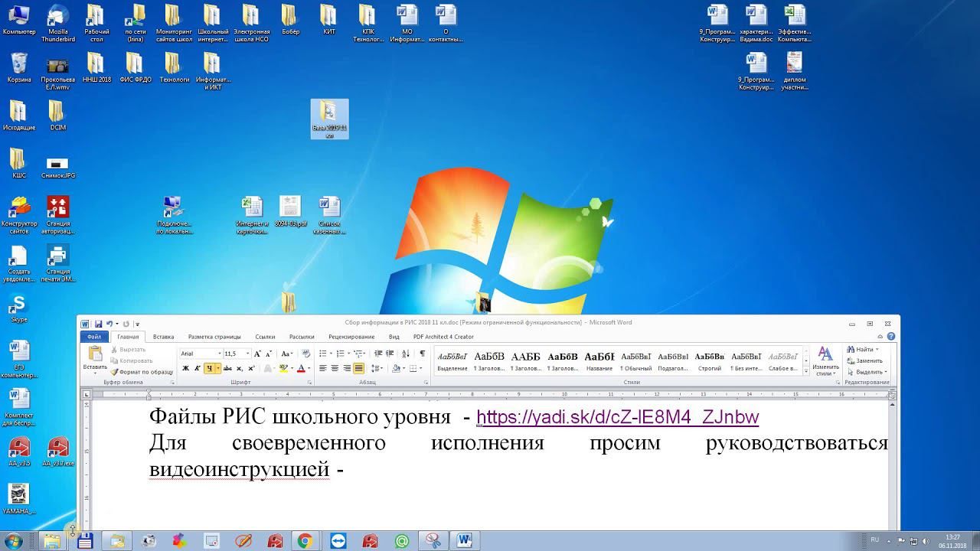Switch to the Вид tab

click(394, 337)
